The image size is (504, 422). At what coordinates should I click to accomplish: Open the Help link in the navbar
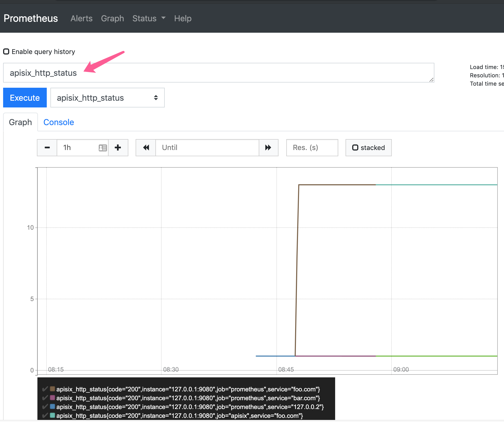[x=183, y=18]
